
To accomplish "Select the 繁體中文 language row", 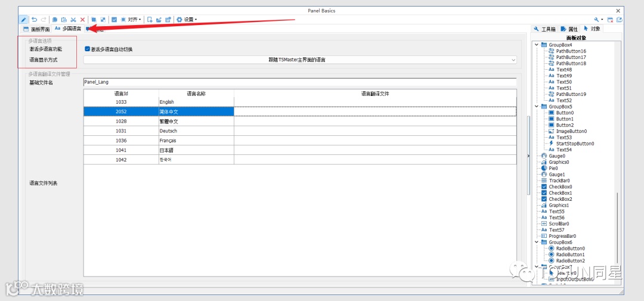I will click(x=300, y=122).
